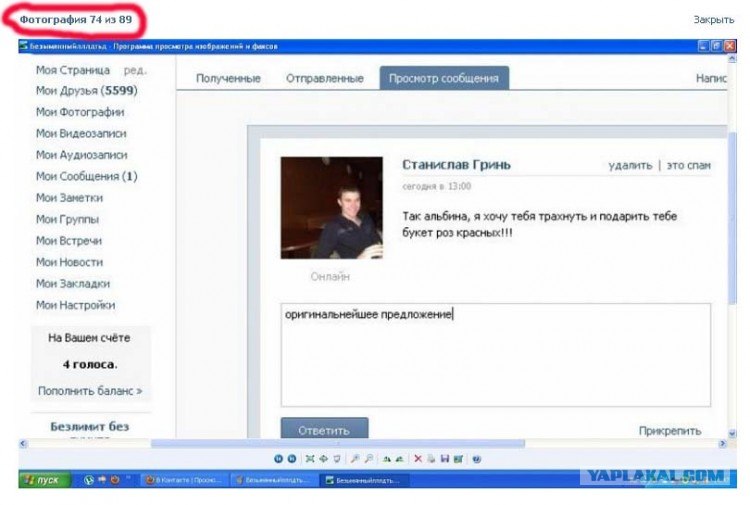Zoom in using the magnifier plus icon
Viewport: 750px width, 505px height.
click(x=354, y=459)
